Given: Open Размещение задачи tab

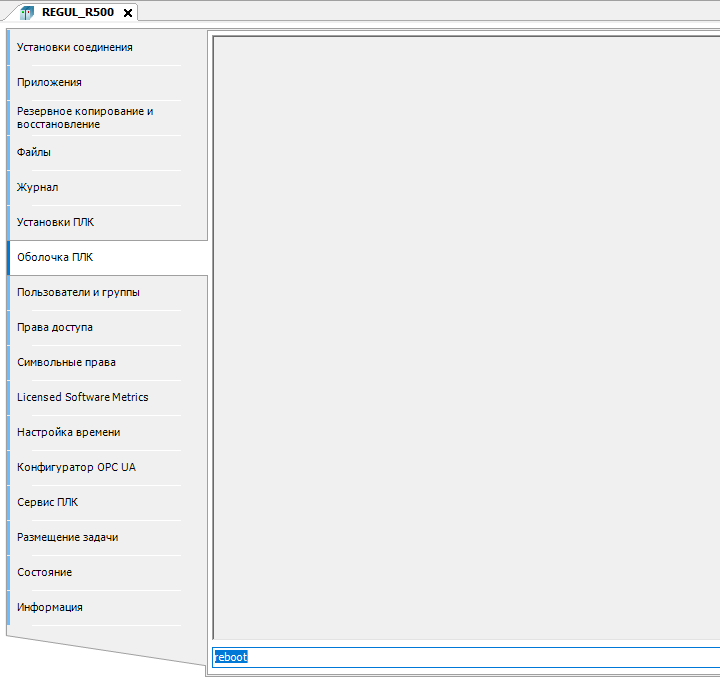Looking at the screenshot, I should pyautogui.click(x=67, y=537).
